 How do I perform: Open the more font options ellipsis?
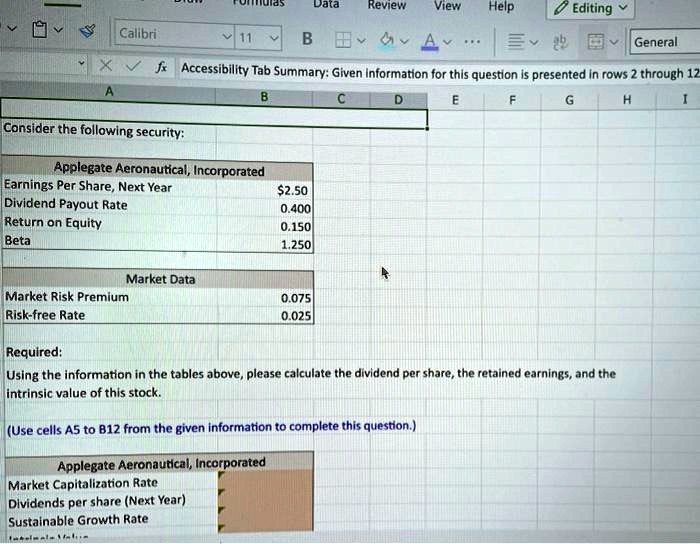472,42
